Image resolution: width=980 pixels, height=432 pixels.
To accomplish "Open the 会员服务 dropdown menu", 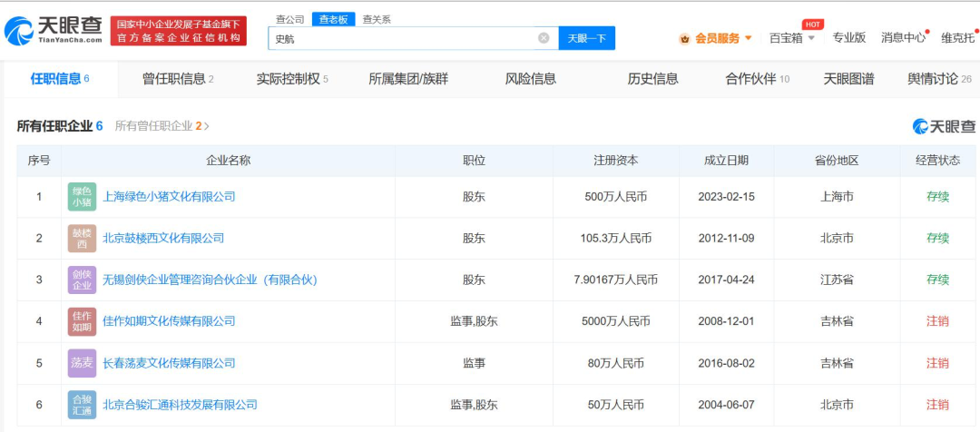I will pos(716,38).
